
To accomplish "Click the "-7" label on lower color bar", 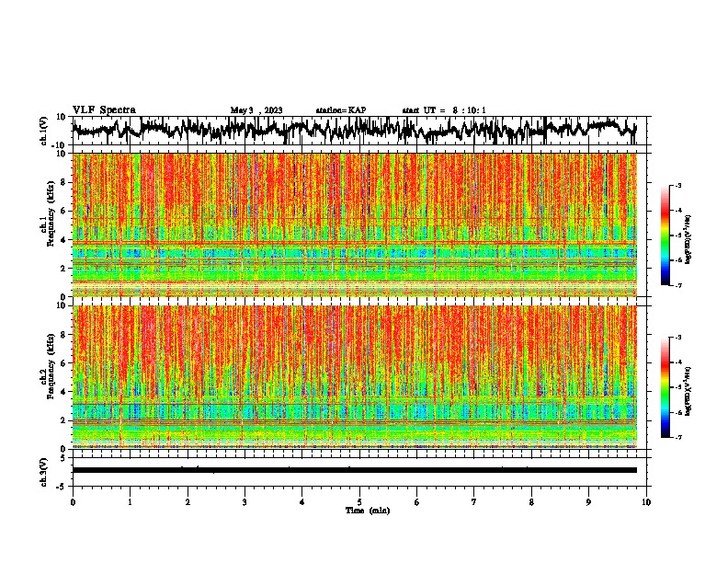I will tap(677, 437).
